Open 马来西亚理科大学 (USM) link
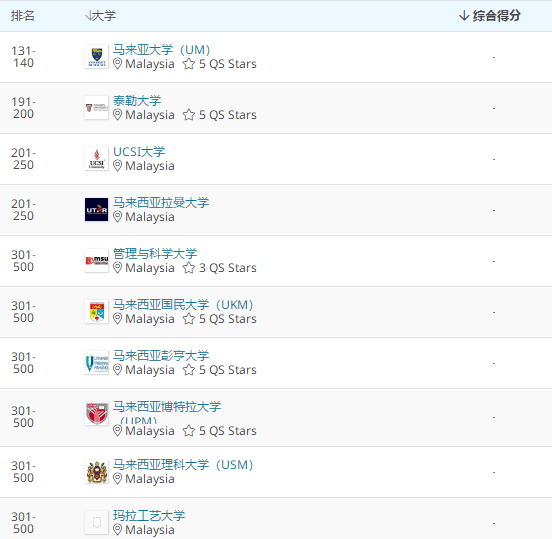Screen dimensions: 552x539 [183, 465]
